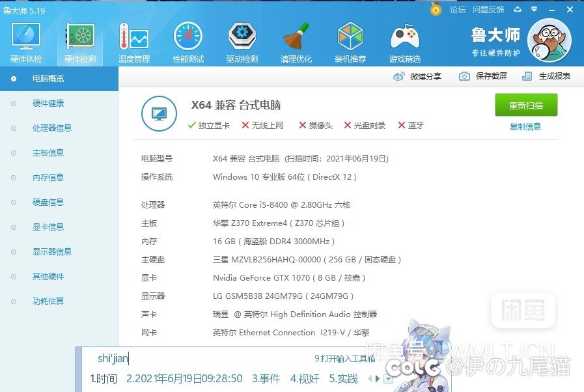Go to previous IME candidate page arrow
Image resolution: width=584 pixels, height=392 pixels.
370,379
